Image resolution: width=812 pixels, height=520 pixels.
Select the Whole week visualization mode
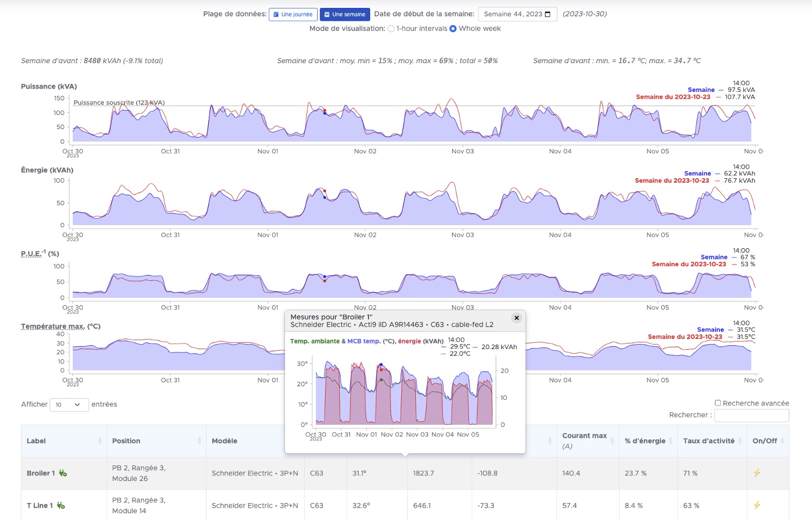[453, 29]
